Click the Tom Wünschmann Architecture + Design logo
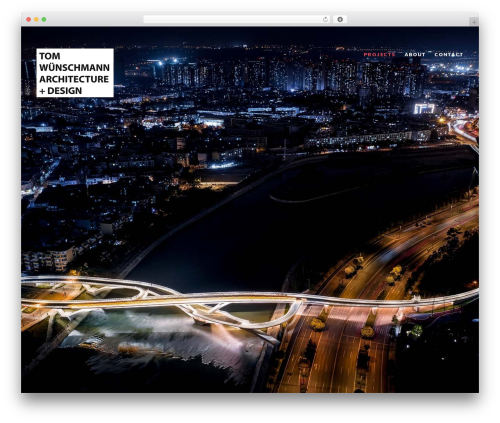Viewport: 500px width, 423px height. point(75,73)
